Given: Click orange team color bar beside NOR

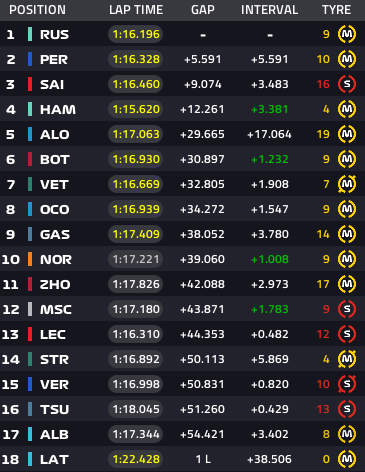Looking at the screenshot, I should (x=30, y=259).
